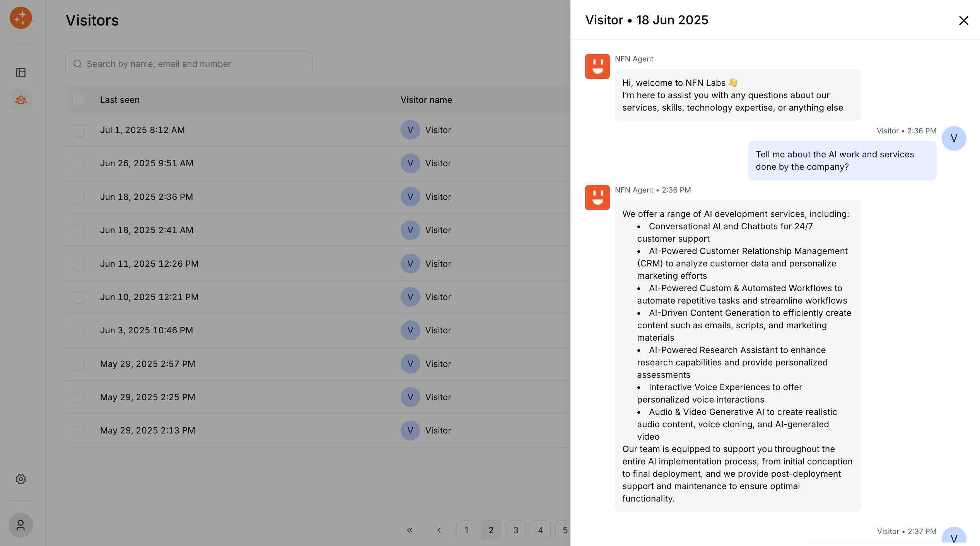Close the visitor conversation panel
This screenshot has width=980, height=546.
point(963,20)
